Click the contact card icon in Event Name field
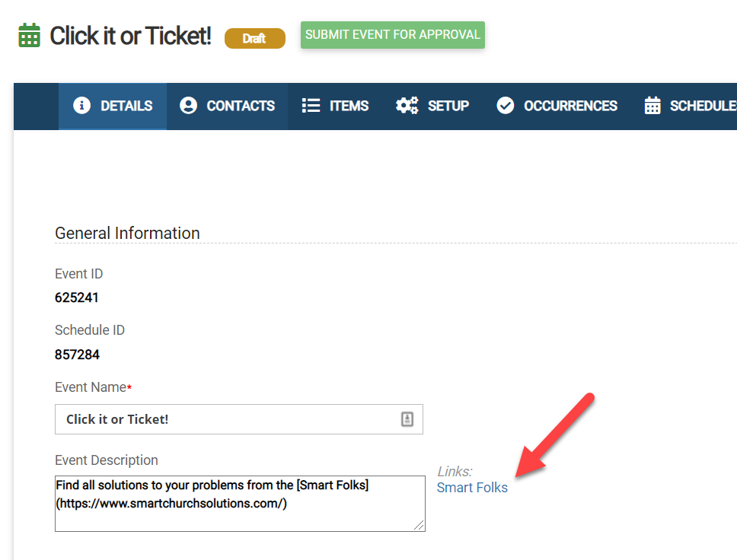Viewport: 737px width, 560px height. click(x=407, y=419)
